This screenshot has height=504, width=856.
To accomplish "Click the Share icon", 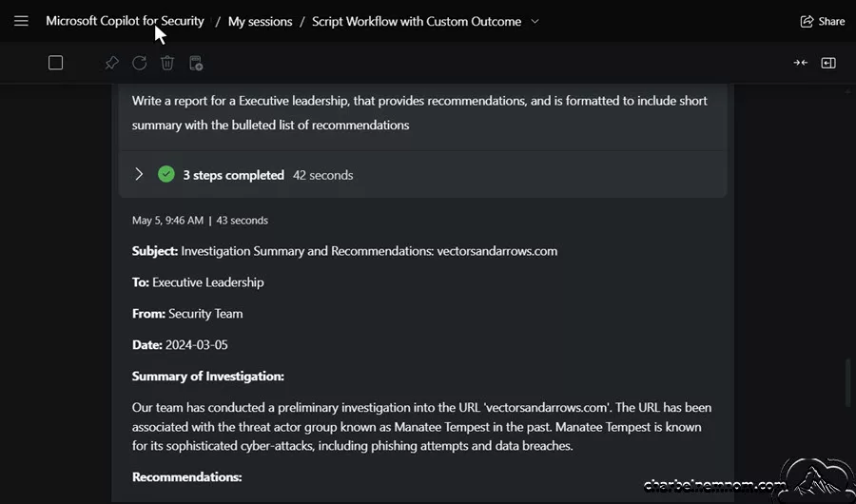I will click(x=807, y=21).
